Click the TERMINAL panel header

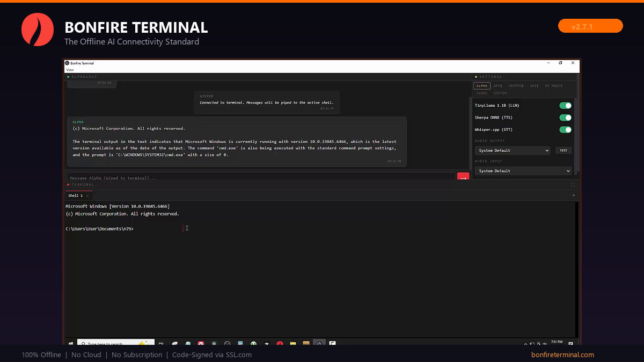[80, 184]
